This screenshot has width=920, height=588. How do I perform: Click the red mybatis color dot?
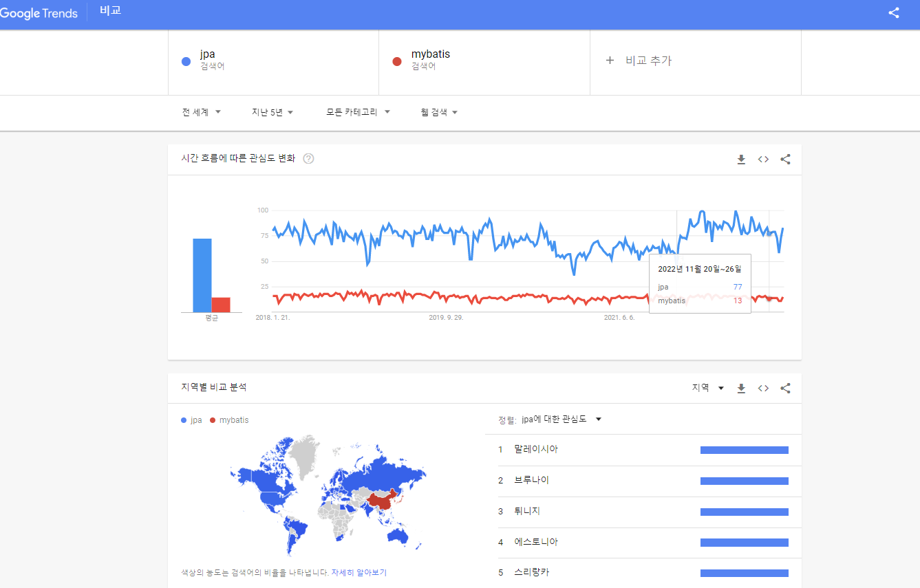[x=396, y=61]
